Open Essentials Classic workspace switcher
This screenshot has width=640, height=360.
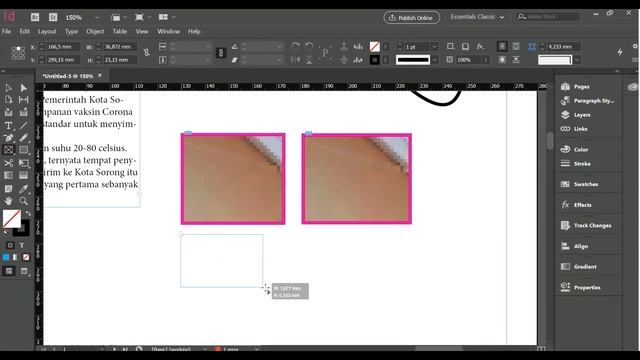pyautogui.click(x=477, y=17)
